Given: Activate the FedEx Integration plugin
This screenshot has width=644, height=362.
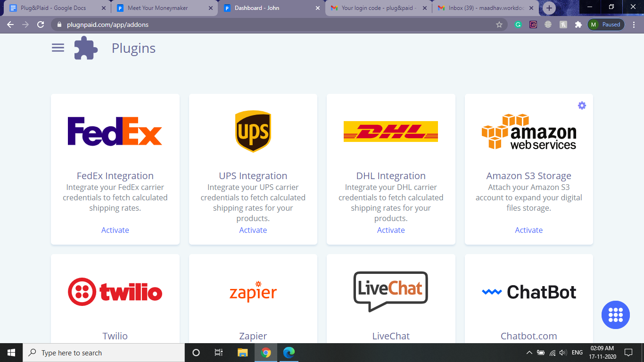Looking at the screenshot, I should (x=115, y=230).
